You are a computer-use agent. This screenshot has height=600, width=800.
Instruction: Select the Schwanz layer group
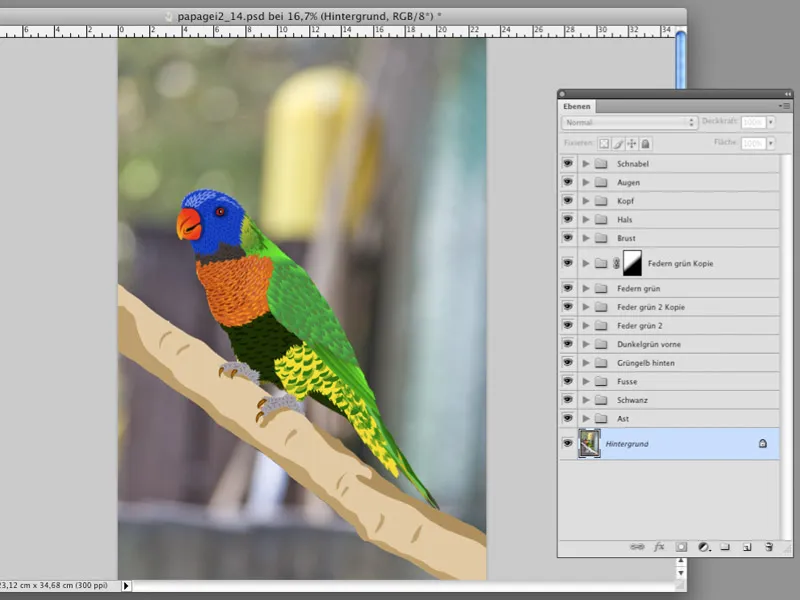click(x=669, y=400)
